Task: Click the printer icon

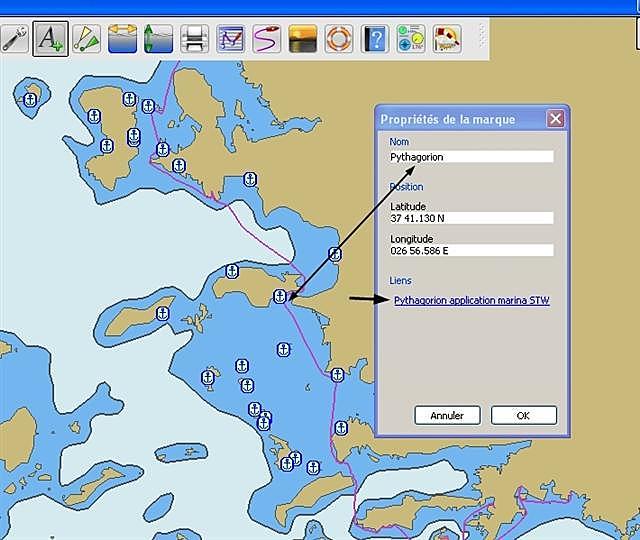Action: (194, 39)
